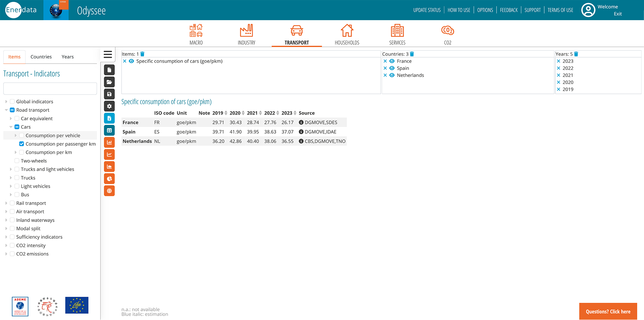The width and height of the screenshot is (644, 320).
Task: Expand the Consumption per vehicle node
Action: (x=15, y=136)
